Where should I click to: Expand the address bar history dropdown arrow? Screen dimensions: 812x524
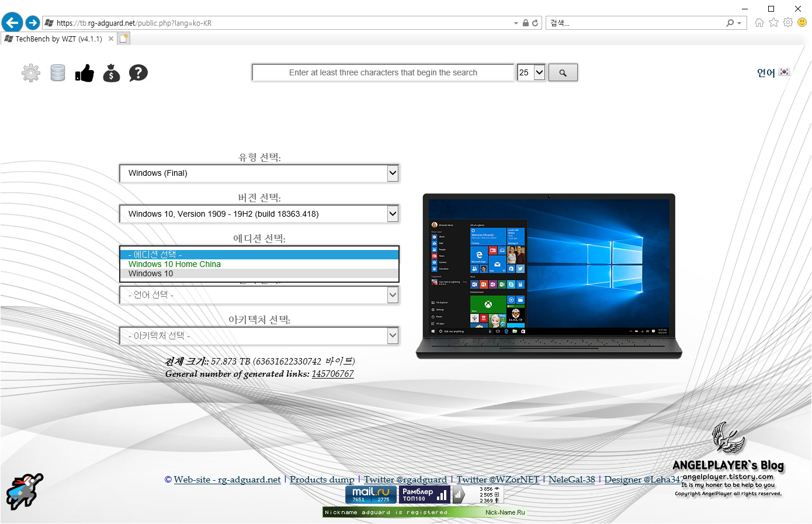point(516,23)
